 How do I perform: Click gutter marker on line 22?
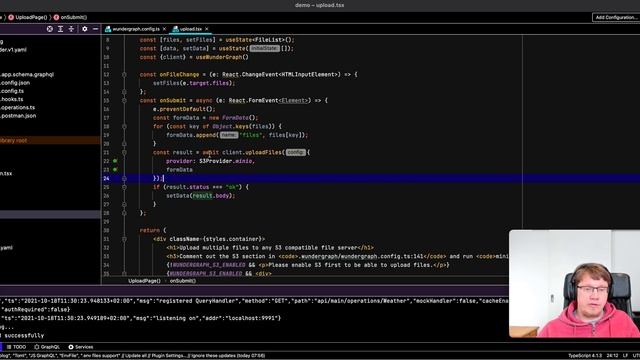[115, 161]
